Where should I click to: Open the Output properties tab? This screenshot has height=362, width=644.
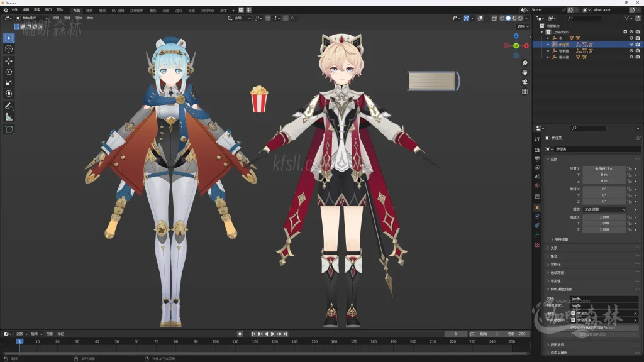537,159
